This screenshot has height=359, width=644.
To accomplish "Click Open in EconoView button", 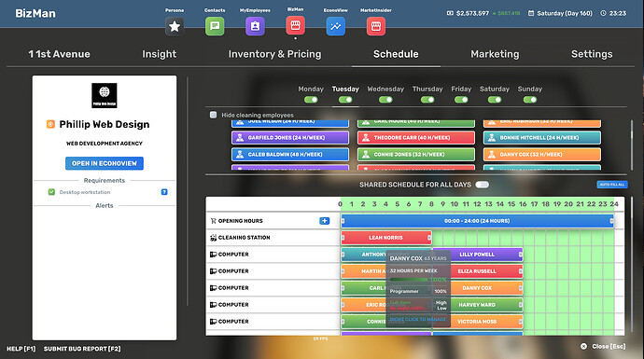I will tap(105, 163).
